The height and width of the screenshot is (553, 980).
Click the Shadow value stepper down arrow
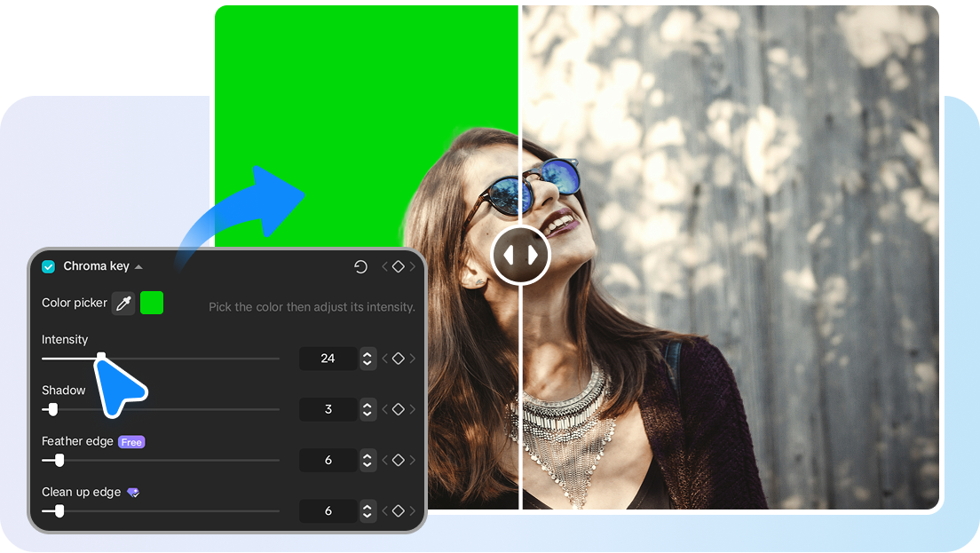(367, 413)
